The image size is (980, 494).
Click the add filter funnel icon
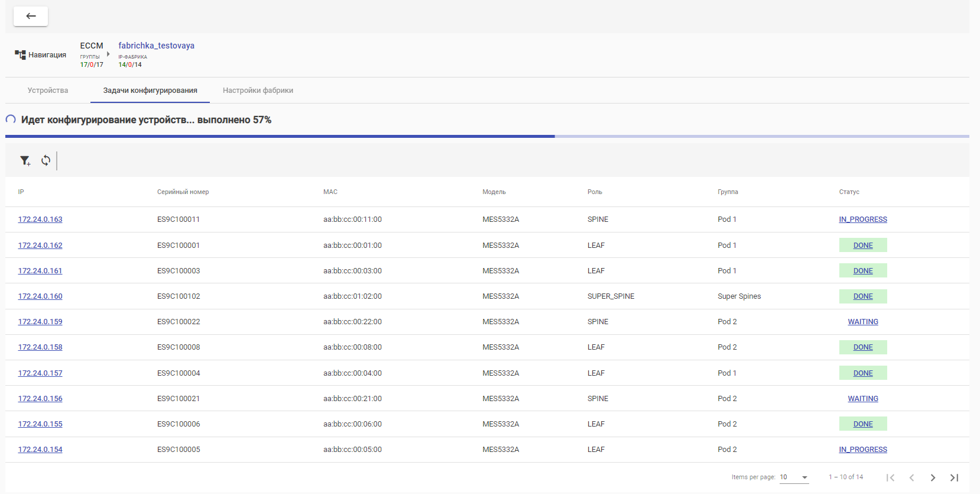click(25, 160)
